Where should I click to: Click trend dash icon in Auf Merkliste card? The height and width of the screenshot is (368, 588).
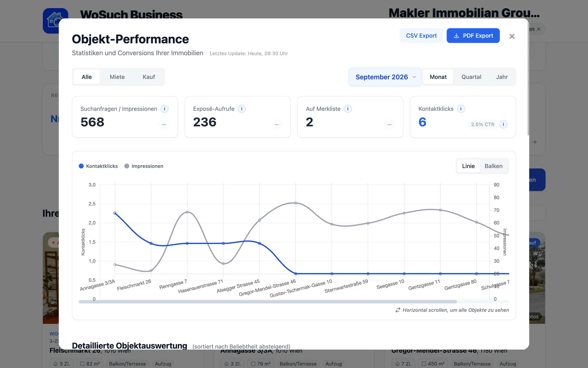(x=389, y=125)
